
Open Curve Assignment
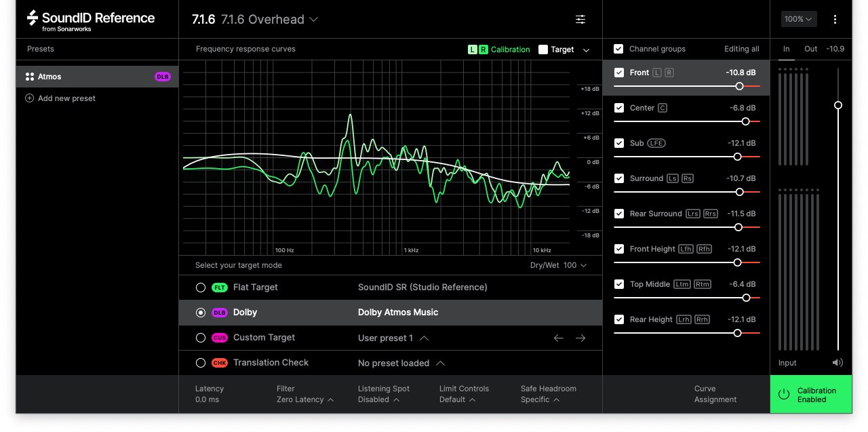pos(715,394)
